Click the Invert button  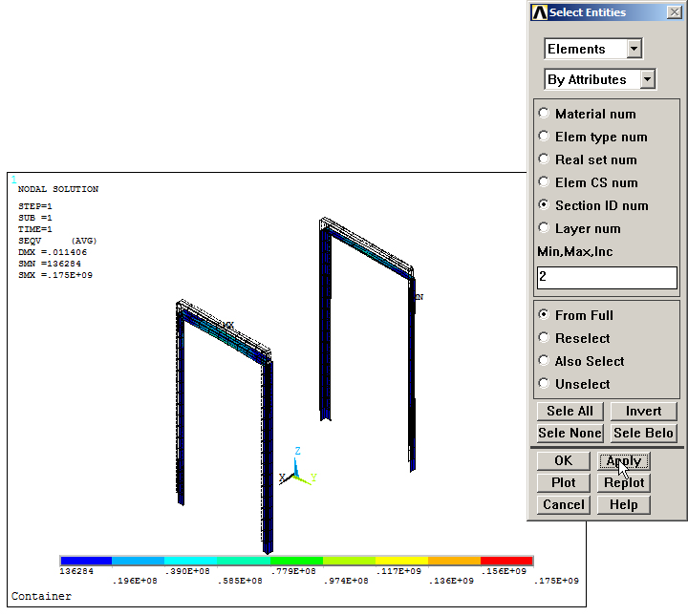[643, 411]
